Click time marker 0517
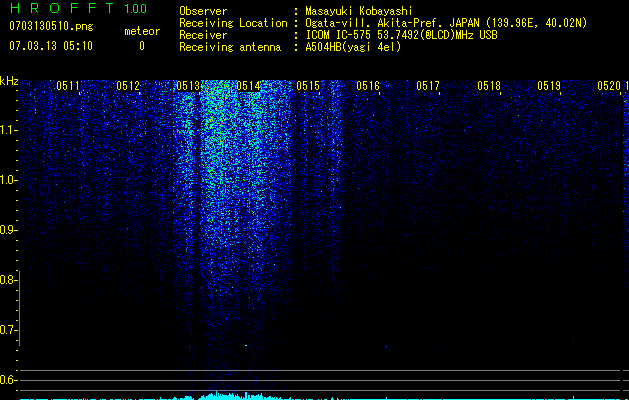Image resolution: width=629 pixels, height=400 pixels. (428, 86)
